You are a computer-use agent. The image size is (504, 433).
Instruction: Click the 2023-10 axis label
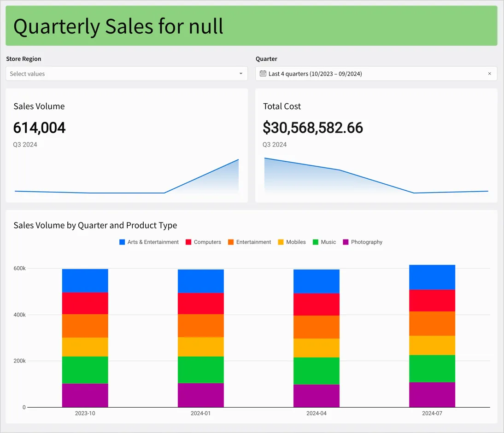pos(85,413)
